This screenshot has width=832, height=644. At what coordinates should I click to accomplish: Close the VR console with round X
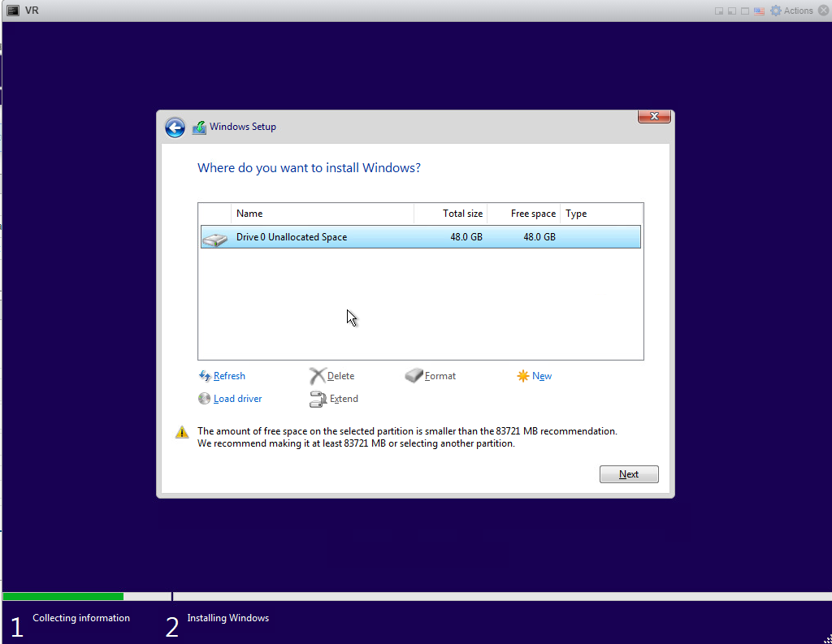(824, 11)
